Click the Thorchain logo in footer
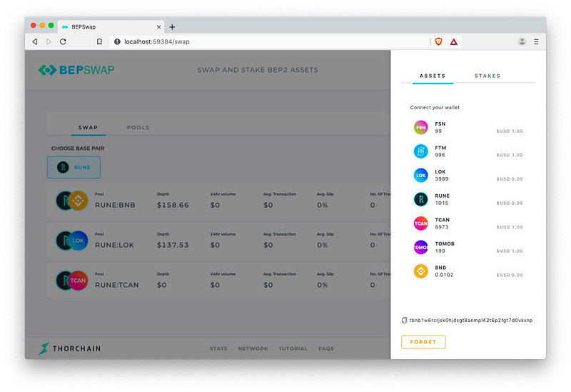571x392 pixels. click(x=69, y=348)
